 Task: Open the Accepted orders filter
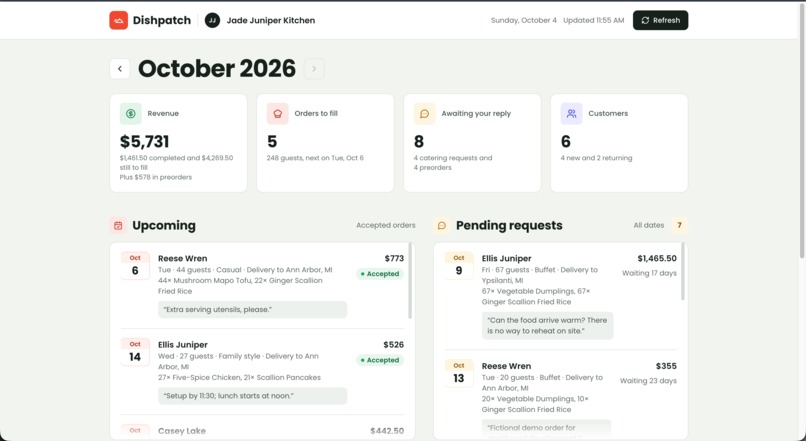[x=386, y=226]
